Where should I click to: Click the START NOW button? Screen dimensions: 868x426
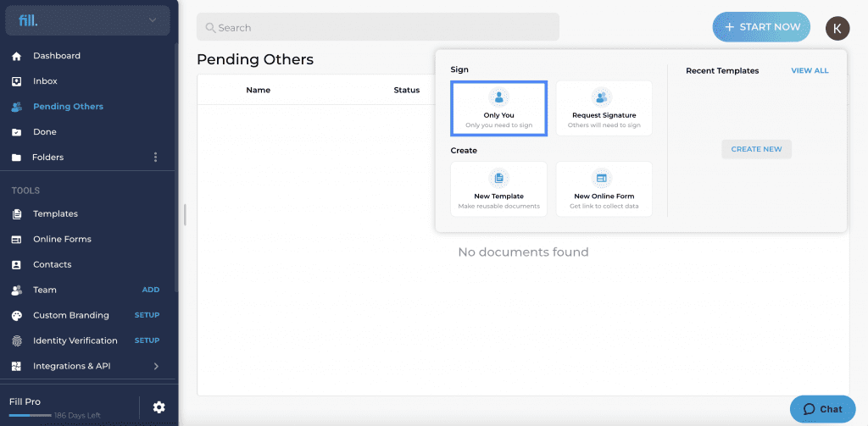pos(761,27)
